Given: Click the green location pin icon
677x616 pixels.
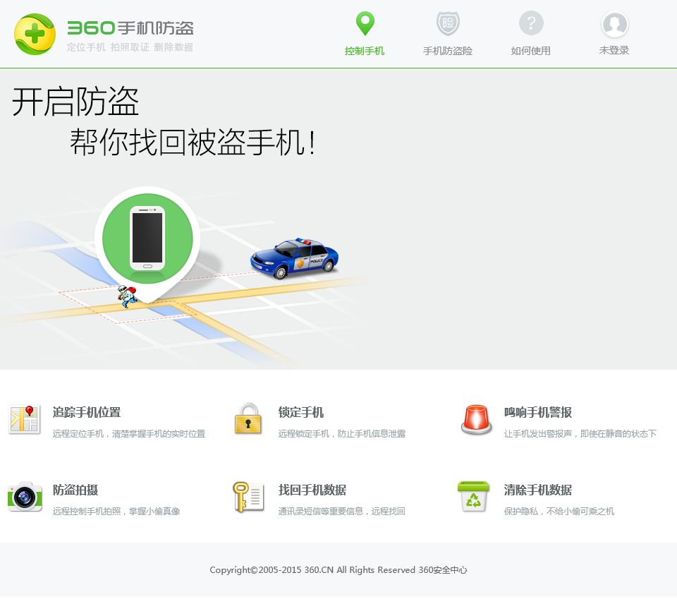Looking at the screenshot, I should coord(365,23).
